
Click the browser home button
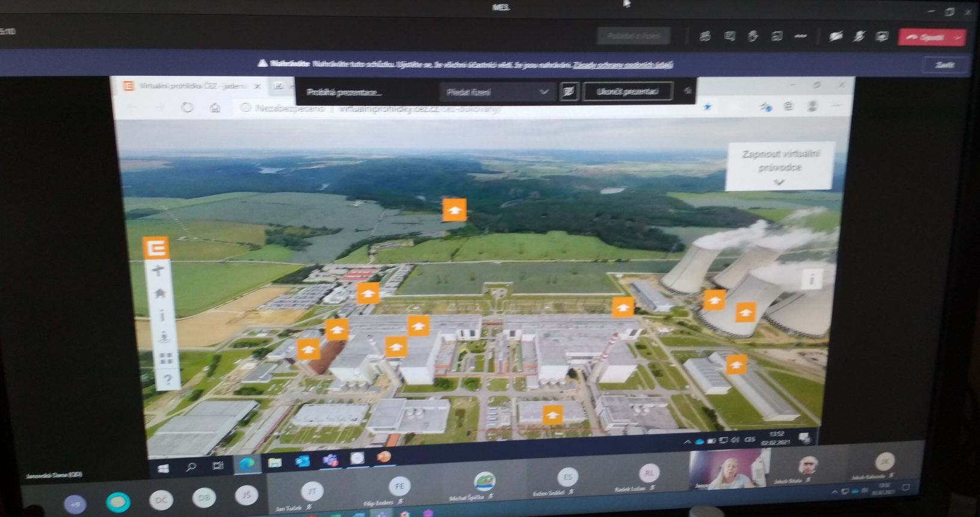tap(215, 108)
